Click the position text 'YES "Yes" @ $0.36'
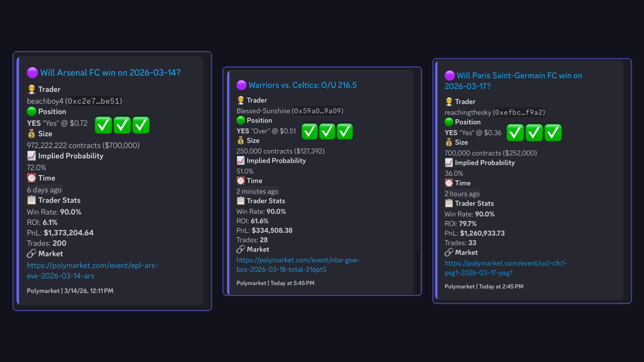The image size is (644, 362). coord(473,133)
